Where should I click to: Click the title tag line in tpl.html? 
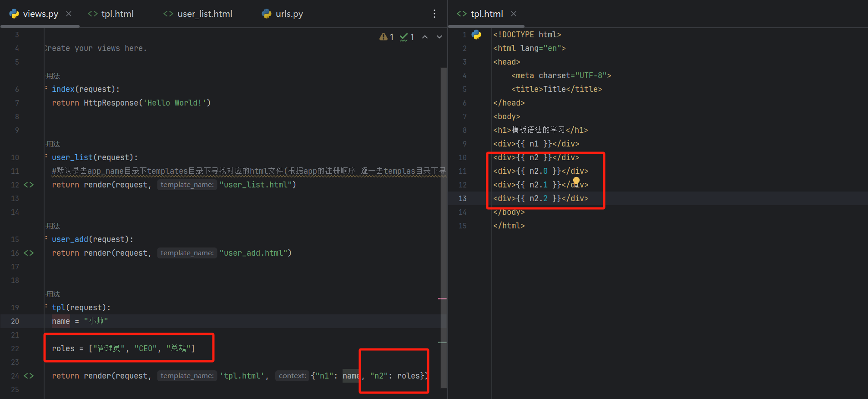(557, 89)
